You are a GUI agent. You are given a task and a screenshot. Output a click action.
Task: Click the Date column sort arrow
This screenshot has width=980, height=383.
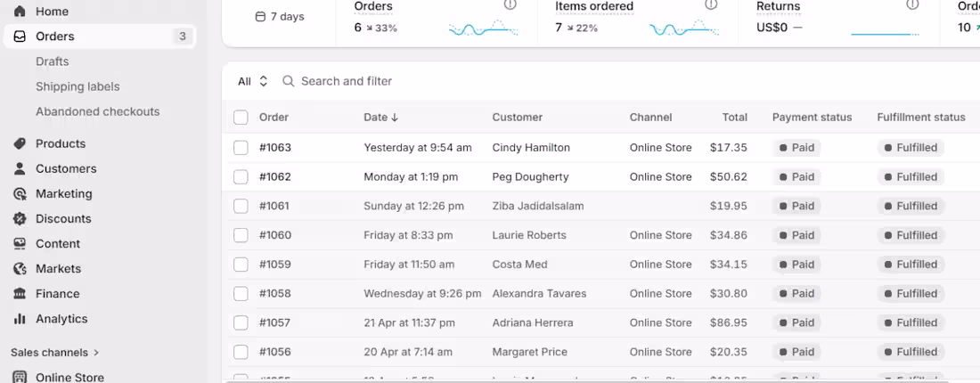click(x=395, y=118)
